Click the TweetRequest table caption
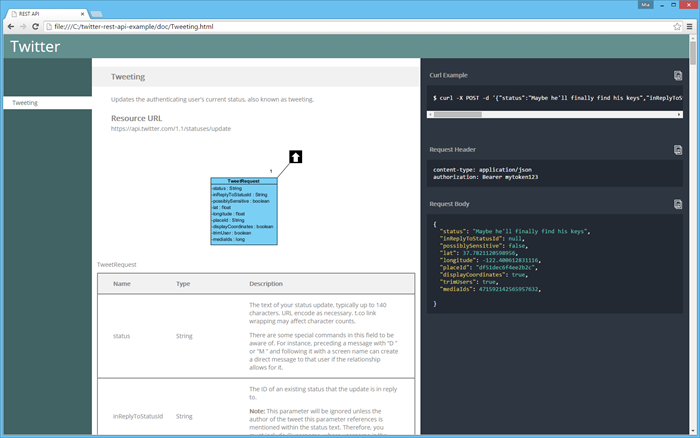 [x=117, y=265]
